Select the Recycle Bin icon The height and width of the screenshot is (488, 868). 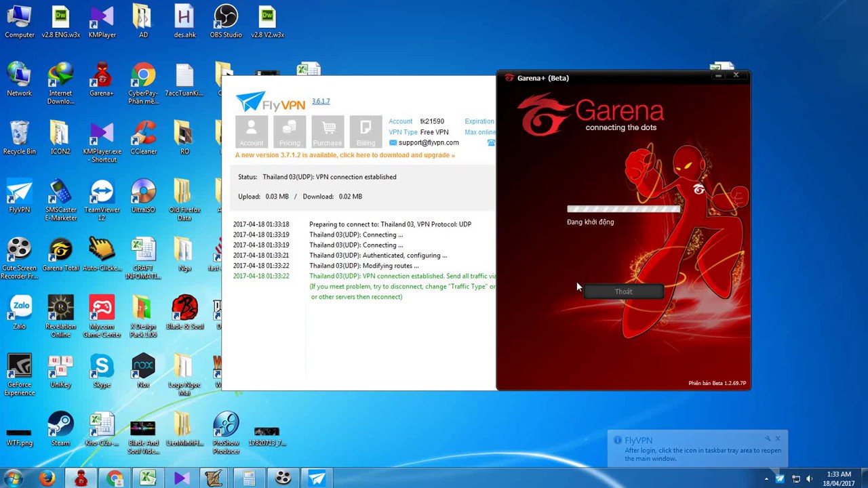click(19, 138)
